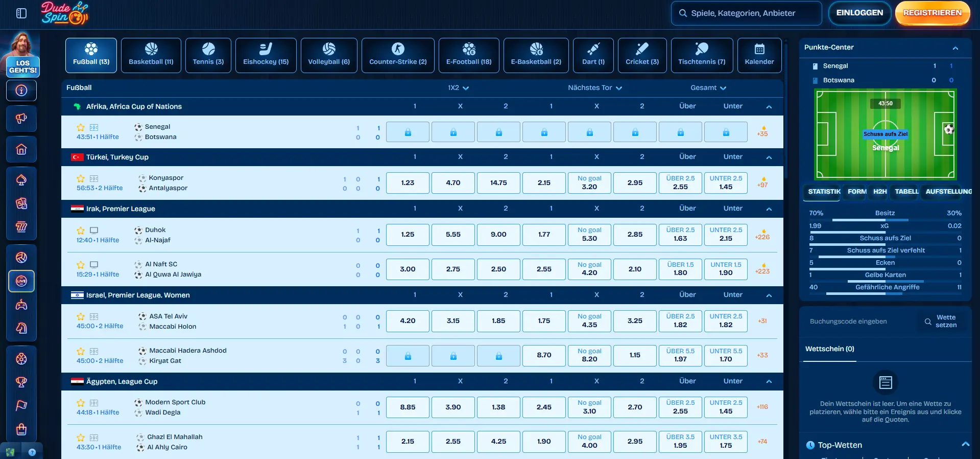This screenshot has width=980, height=459.
Task: Open the shop bag icon in sidebar
Action: coord(21,429)
